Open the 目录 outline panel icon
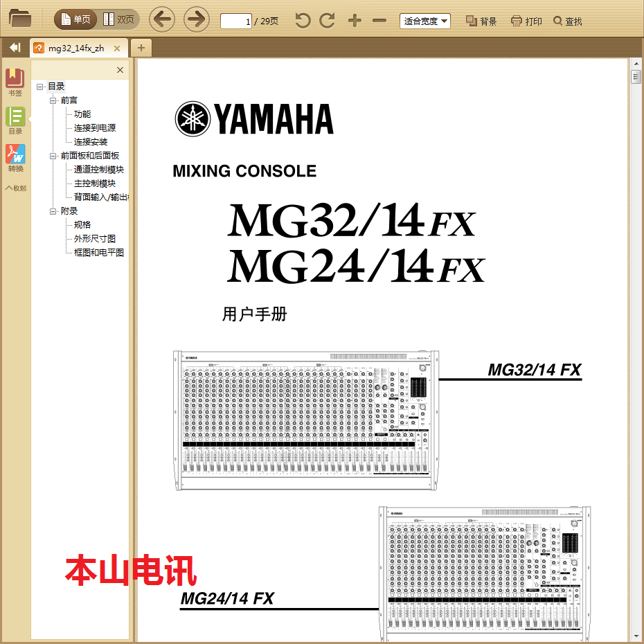644x644 pixels. [15, 120]
